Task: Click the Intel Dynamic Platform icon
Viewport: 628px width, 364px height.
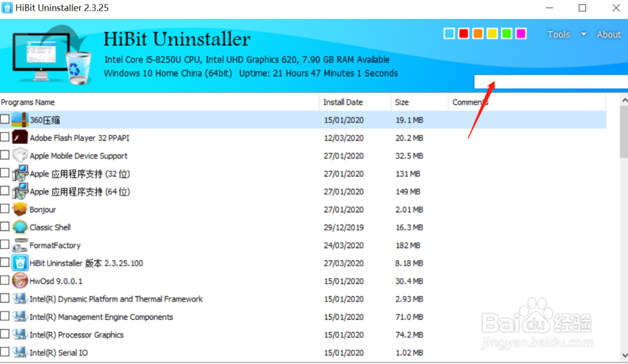Action: pos(19,299)
